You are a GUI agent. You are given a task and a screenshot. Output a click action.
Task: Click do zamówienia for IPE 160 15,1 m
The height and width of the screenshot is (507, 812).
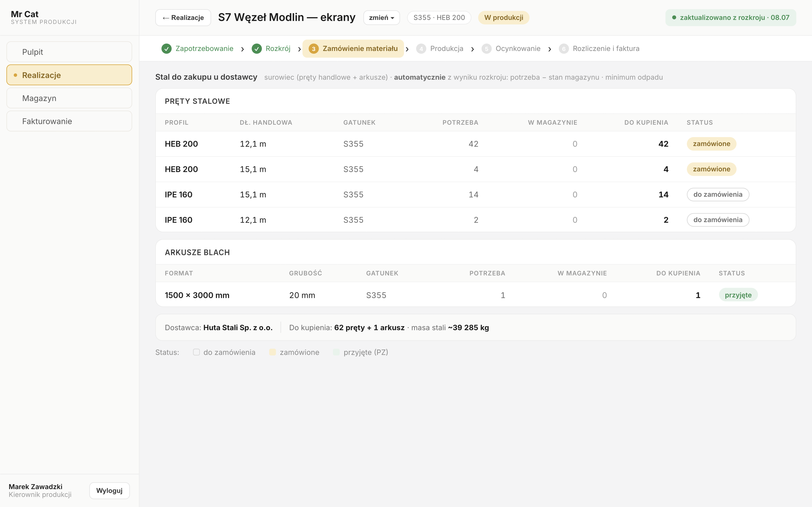pyautogui.click(x=718, y=194)
